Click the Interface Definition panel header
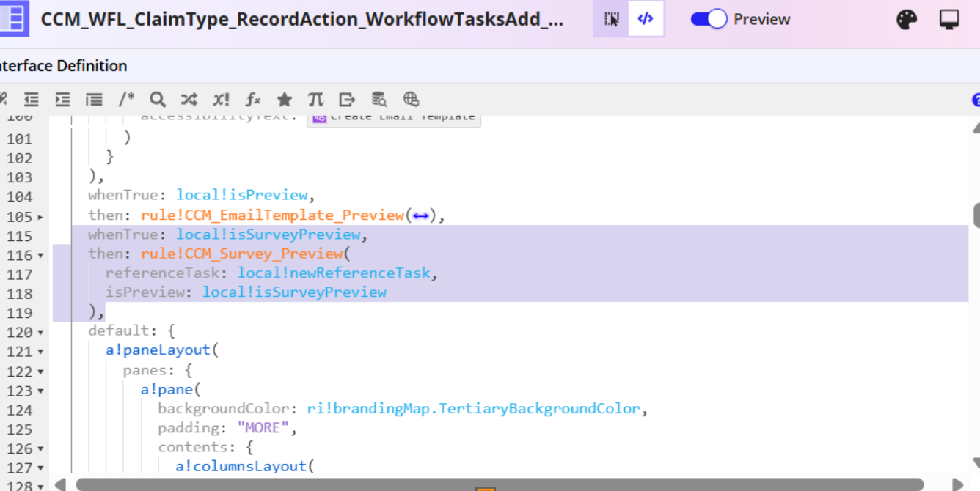The width and height of the screenshot is (980, 491). tap(63, 66)
